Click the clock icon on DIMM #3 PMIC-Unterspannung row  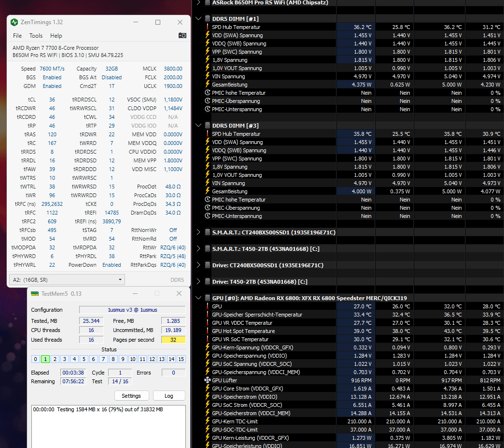(208, 216)
